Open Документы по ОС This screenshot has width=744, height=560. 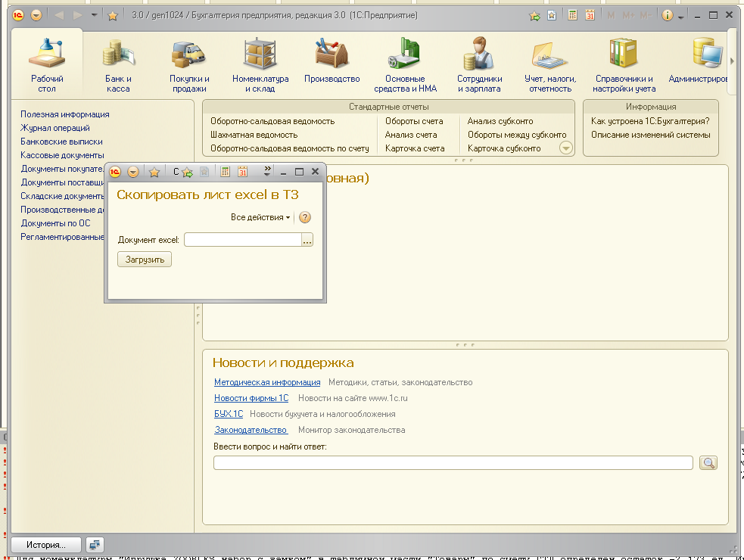[x=55, y=223]
